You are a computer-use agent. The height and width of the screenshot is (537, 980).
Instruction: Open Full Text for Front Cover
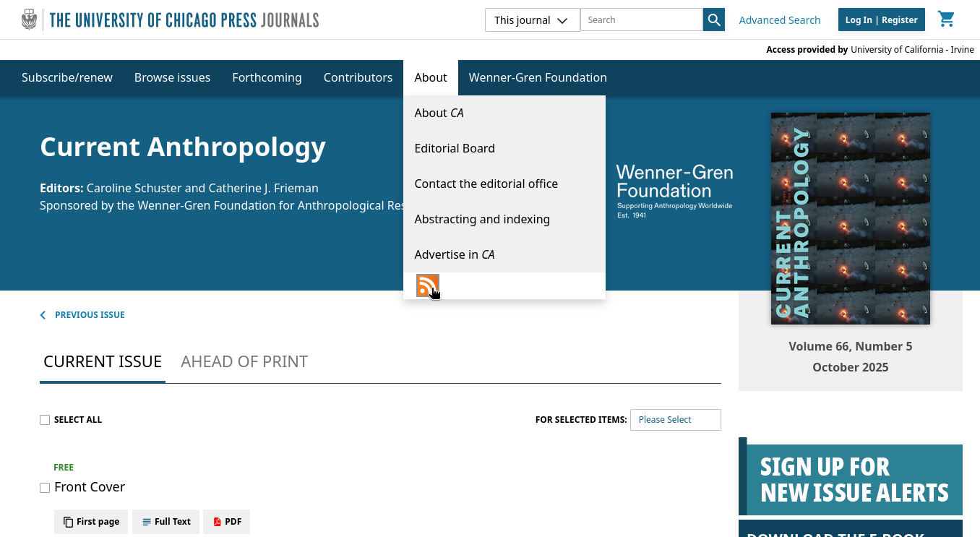click(x=166, y=522)
